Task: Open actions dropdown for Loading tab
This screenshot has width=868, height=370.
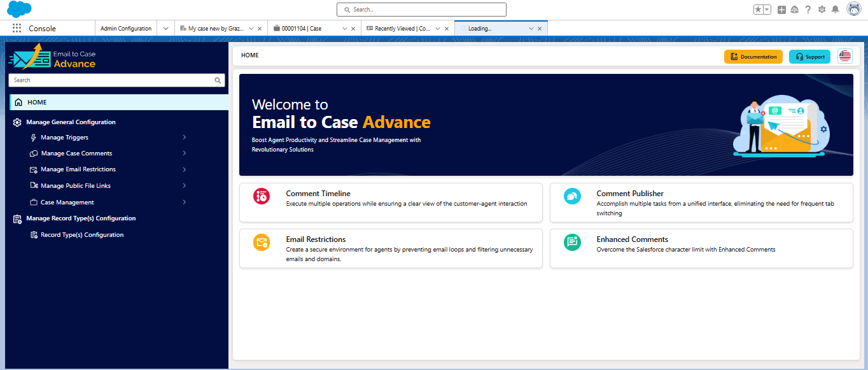Action: click(x=531, y=29)
